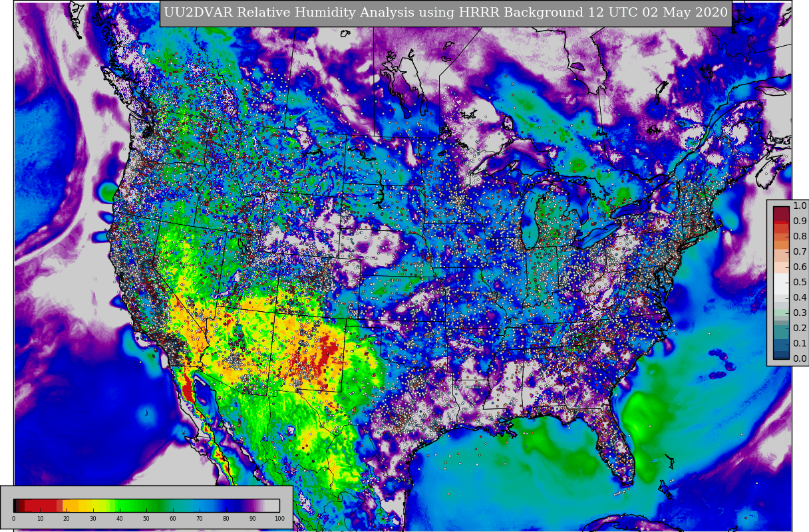The width and height of the screenshot is (809, 532).
Task: Click the 1.0 label on the right colorbar
Action: [x=800, y=205]
